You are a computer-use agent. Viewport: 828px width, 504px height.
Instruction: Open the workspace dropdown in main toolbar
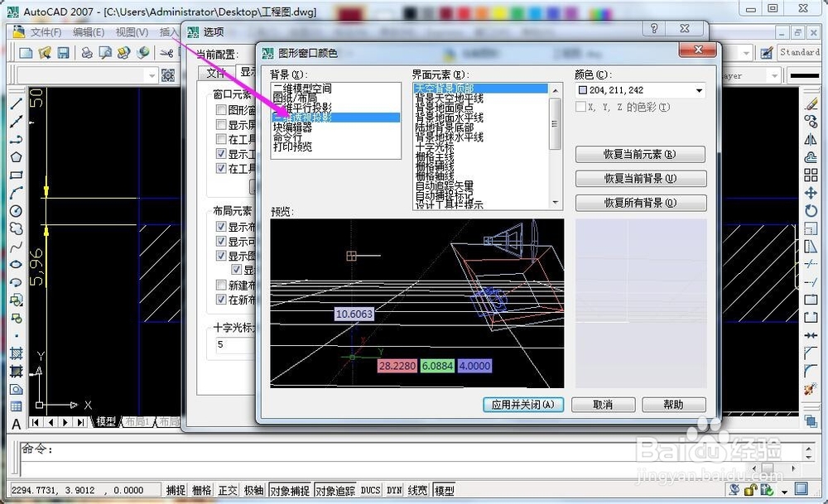(151, 75)
